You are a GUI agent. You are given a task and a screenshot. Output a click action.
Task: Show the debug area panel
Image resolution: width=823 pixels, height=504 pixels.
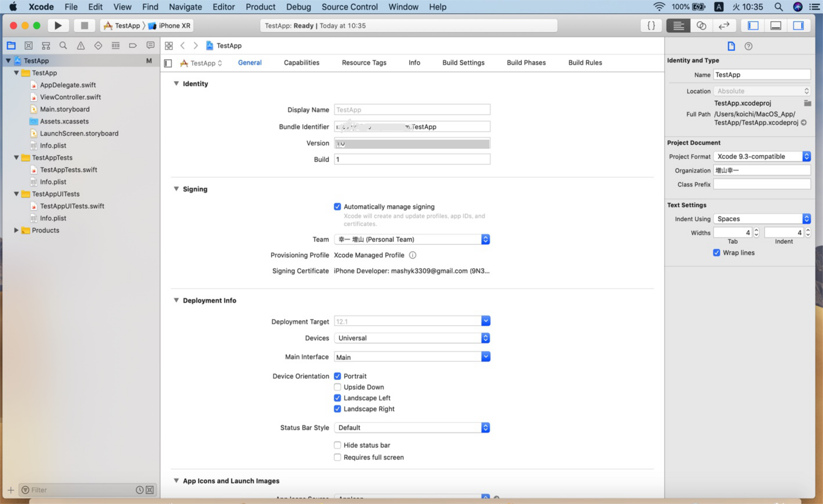coord(776,26)
